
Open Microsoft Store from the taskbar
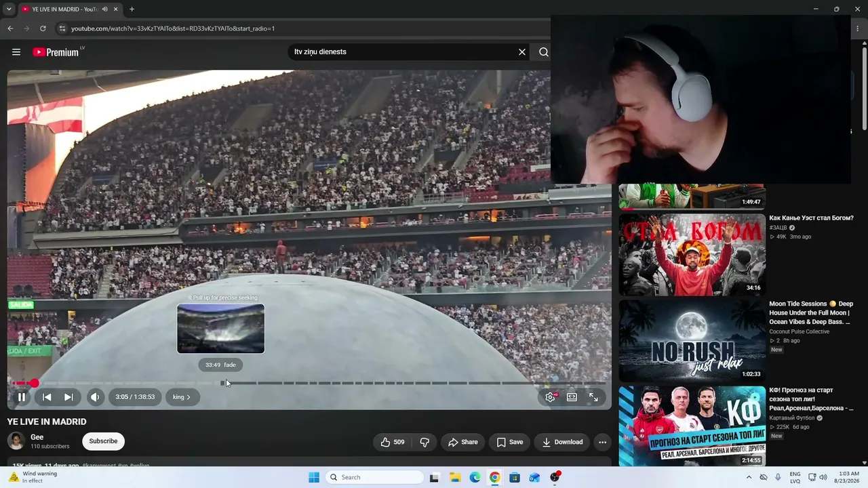[x=515, y=477]
